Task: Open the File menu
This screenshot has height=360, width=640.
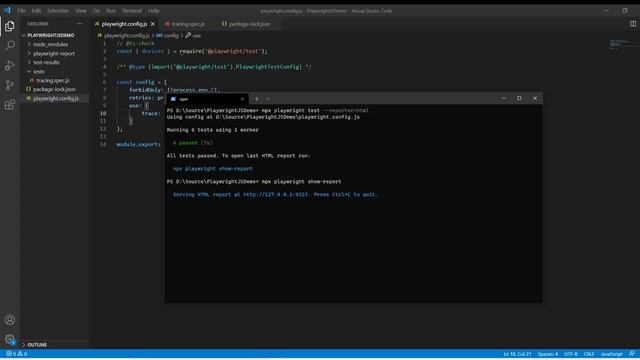Action: point(21,11)
